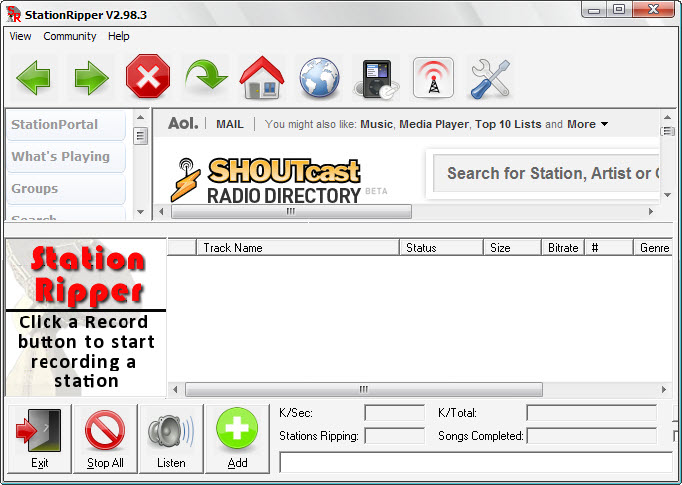Click the Stations Ripping value field

(x=394, y=436)
